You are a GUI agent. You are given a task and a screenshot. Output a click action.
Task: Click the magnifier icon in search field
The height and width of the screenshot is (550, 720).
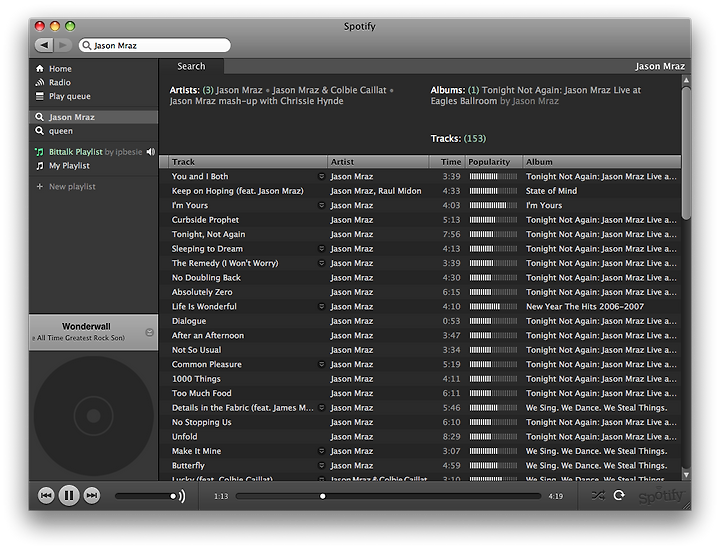click(86, 45)
